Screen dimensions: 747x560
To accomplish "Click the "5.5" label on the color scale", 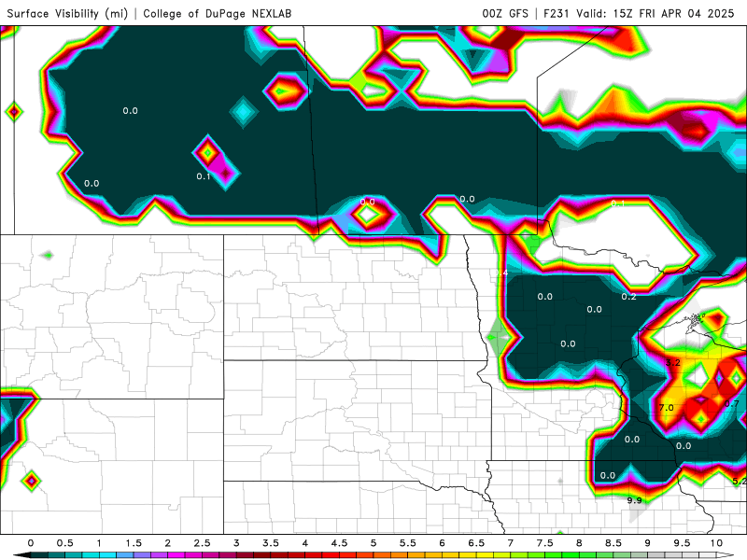I will (408, 543).
